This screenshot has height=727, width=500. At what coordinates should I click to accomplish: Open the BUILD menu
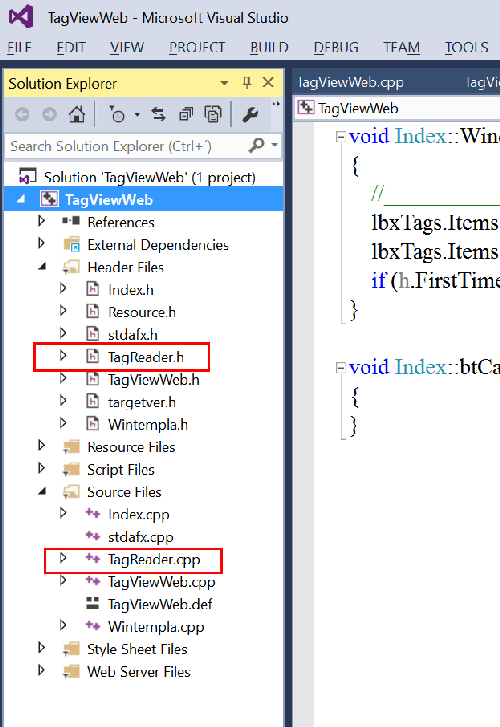coord(269,47)
